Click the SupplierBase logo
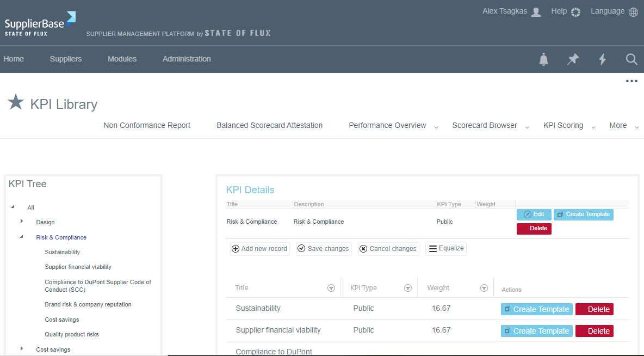Viewport: 644px width, 356px height. 39,23
